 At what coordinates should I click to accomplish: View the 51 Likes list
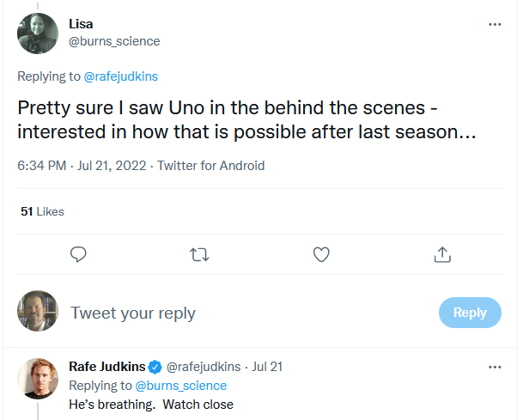coord(42,211)
